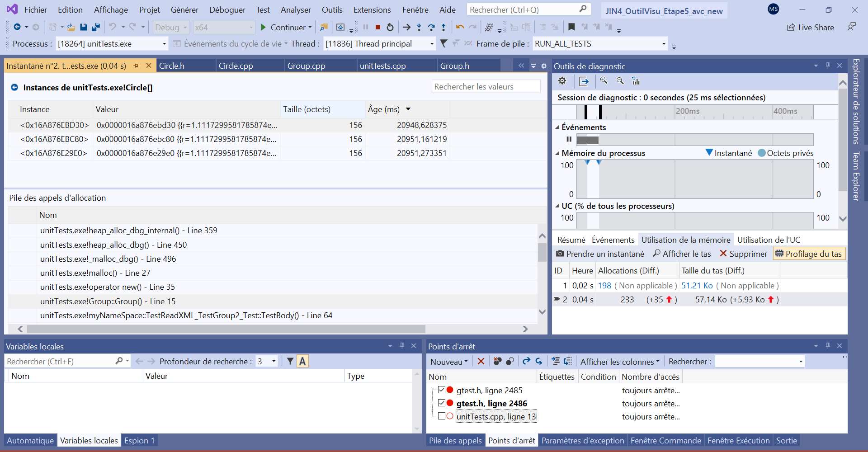Open the Extensions menu

pyautogui.click(x=372, y=9)
